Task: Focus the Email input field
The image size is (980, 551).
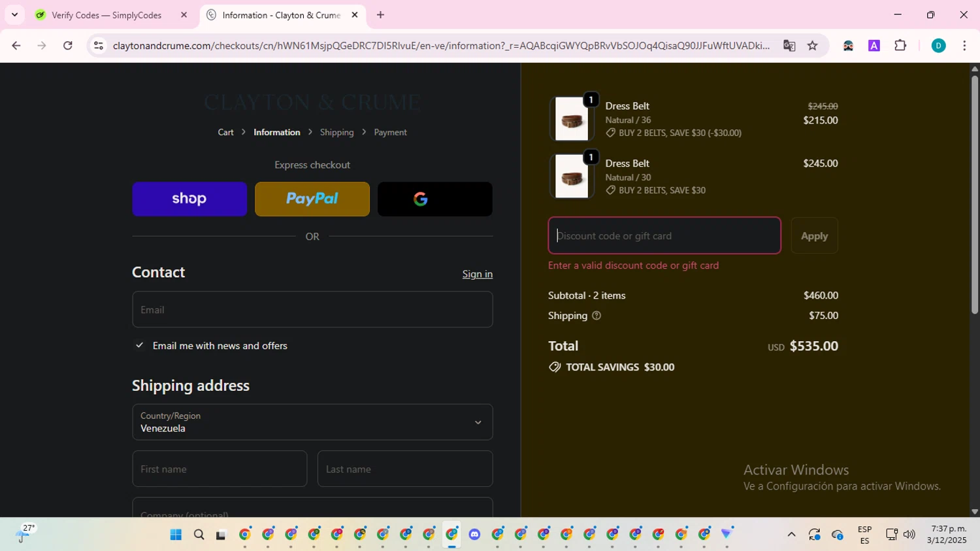Action: (312, 309)
